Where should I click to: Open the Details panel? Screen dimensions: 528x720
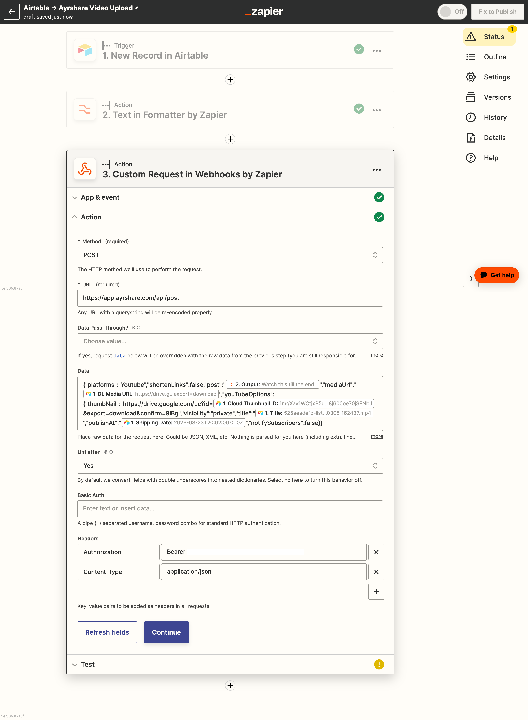489,138
